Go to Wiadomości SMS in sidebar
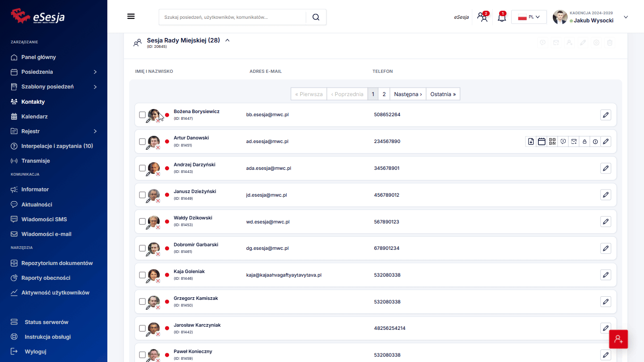 (44, 219)
